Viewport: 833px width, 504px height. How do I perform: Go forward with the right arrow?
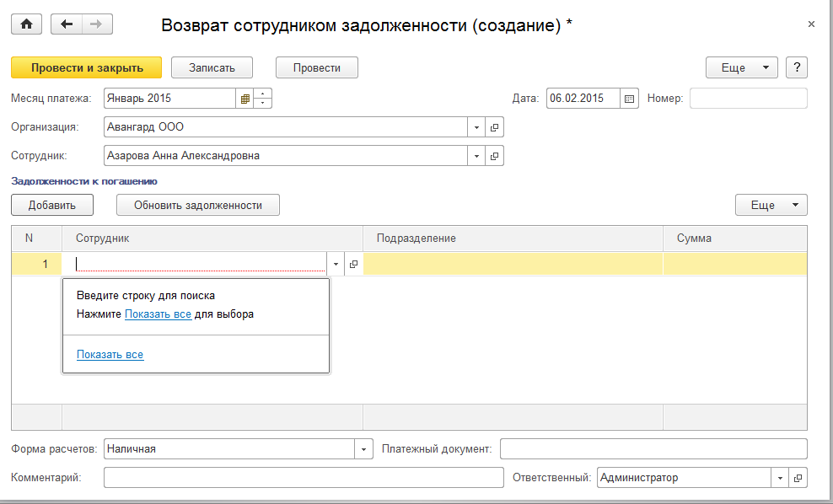95,24
